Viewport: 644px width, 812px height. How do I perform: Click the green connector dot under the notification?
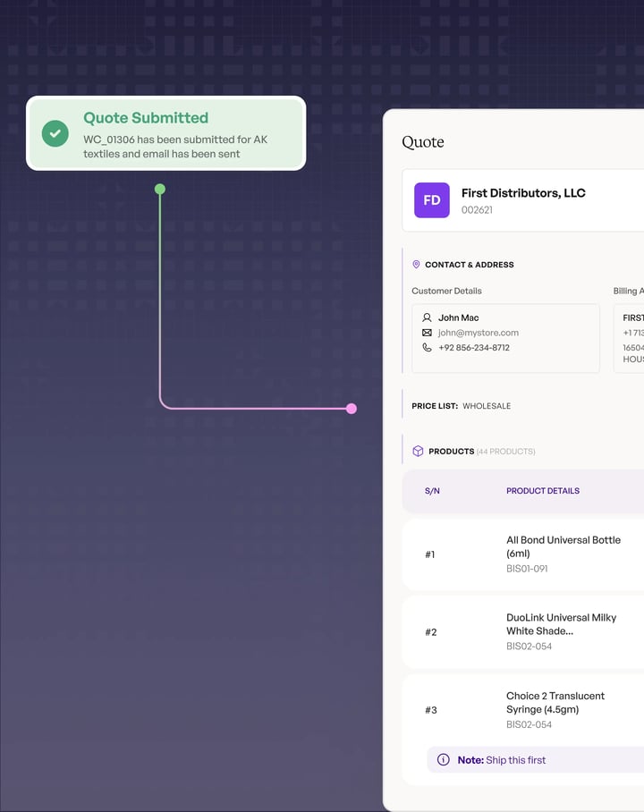(160, 189)
